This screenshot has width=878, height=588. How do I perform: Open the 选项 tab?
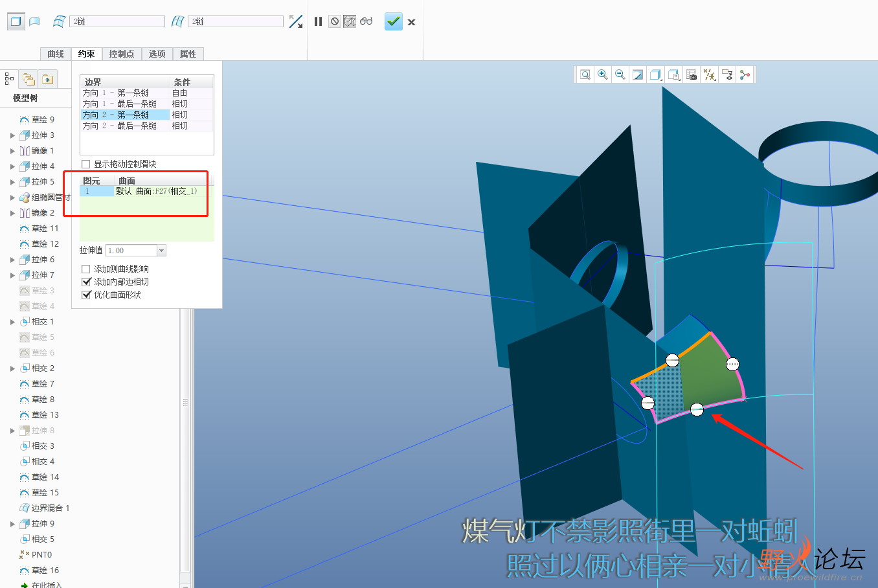point(157,54)
